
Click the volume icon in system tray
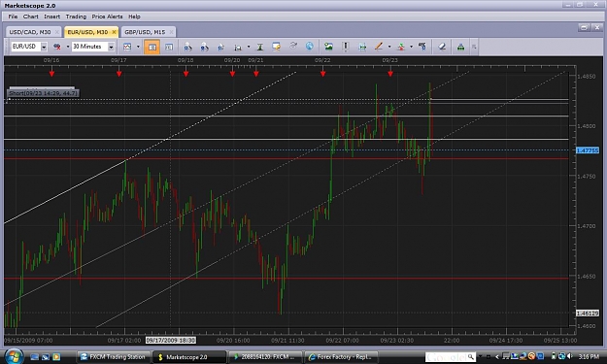point(569,356)
